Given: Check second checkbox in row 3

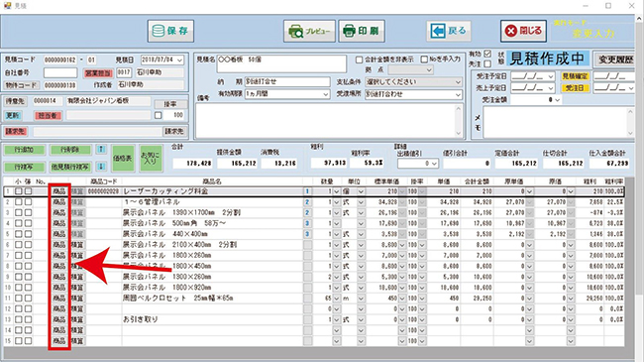Looking at the screenshot, I should coord(28,212).
